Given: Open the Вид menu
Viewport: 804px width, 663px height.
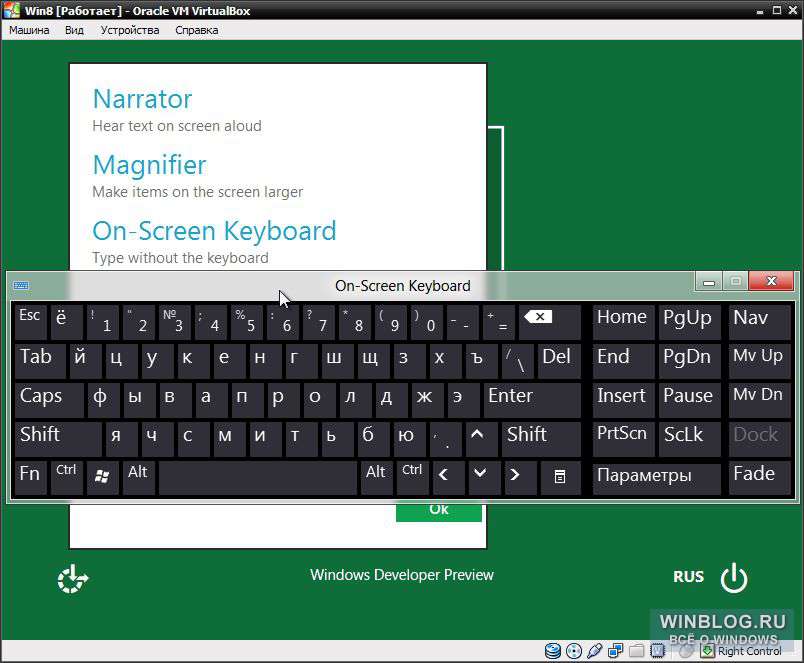Looking at the screenshot, I should point(74,30).
